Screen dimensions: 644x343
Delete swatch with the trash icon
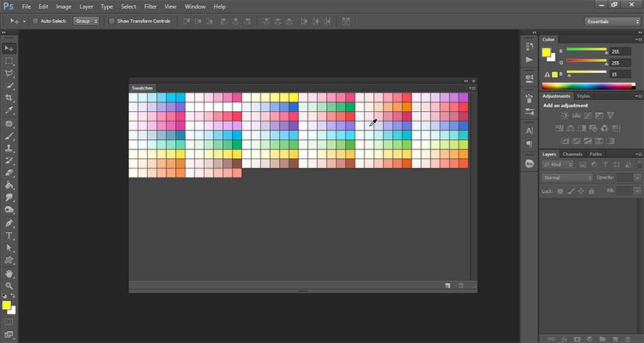tap(461, 286)
